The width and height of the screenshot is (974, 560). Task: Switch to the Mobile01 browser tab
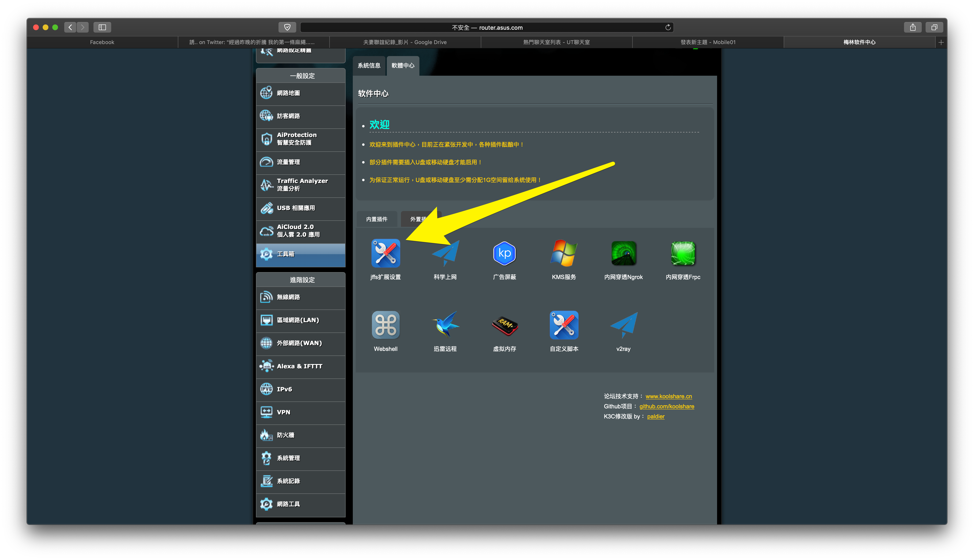coord(708,42)
